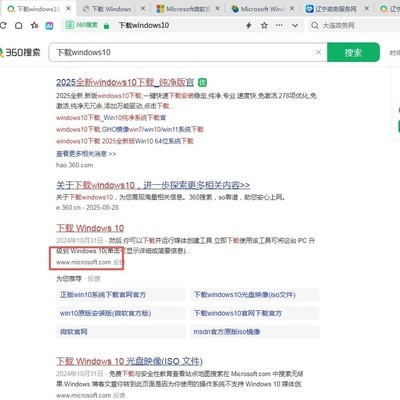
Task: Switch to the Microsoft Win tab
Action: point(262,9)
